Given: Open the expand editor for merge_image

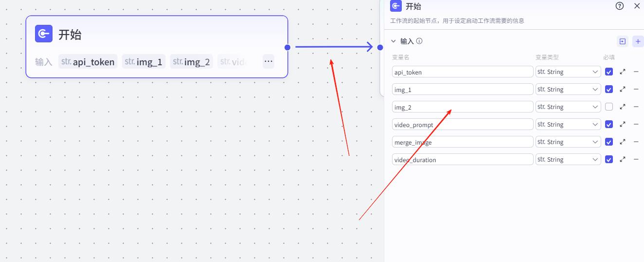Looking at the screenshot, I should 623,142.
